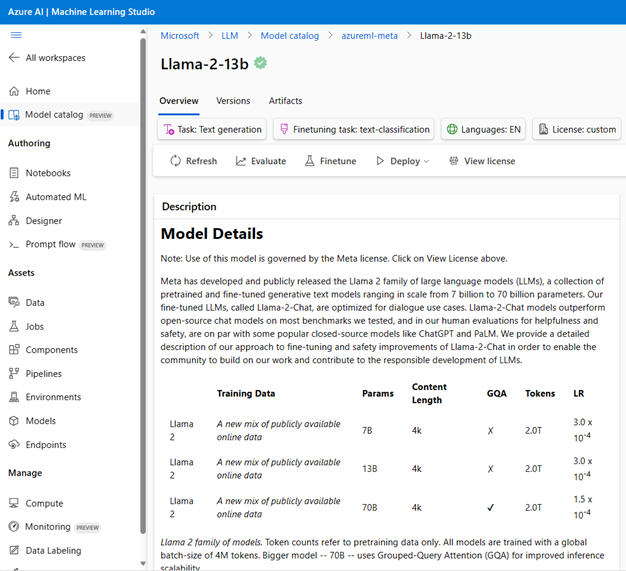Open View license for the model
626x571 pixels.
point(482,161)
